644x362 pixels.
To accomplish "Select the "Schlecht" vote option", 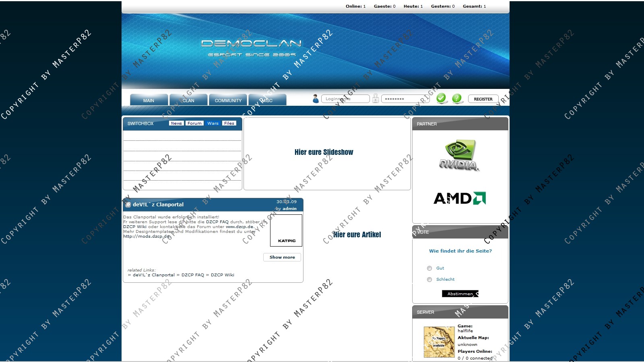I will click(x=429, y=280).
